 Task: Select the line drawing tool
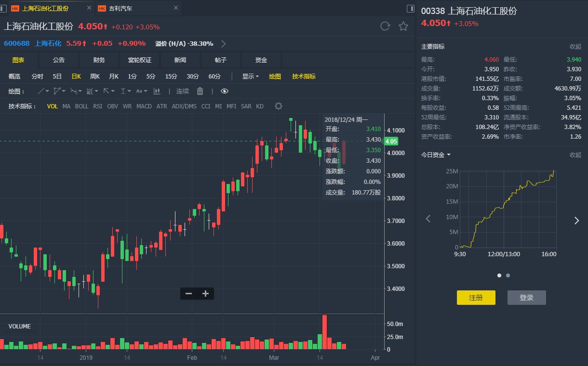pyautogui.click(x=41, y=91)
